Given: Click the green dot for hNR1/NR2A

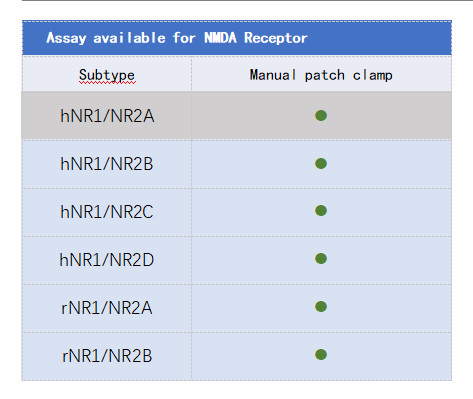Looking at the screenshot, I should coord(321,116).
